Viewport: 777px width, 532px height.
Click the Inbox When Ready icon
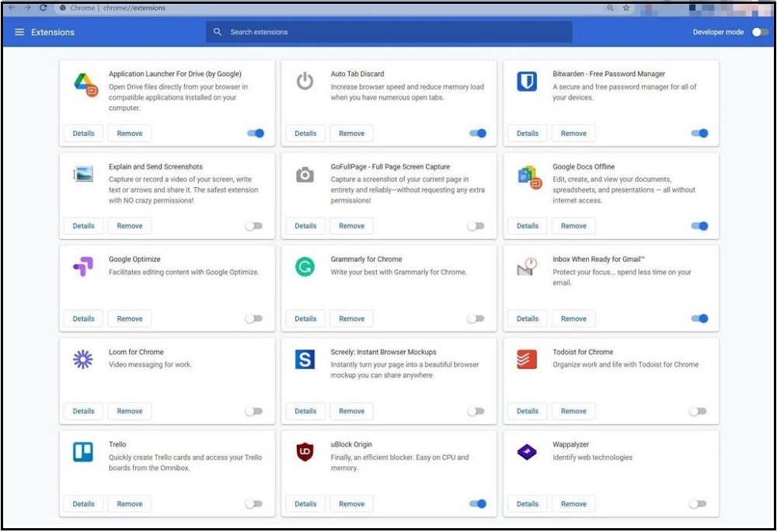527,266
